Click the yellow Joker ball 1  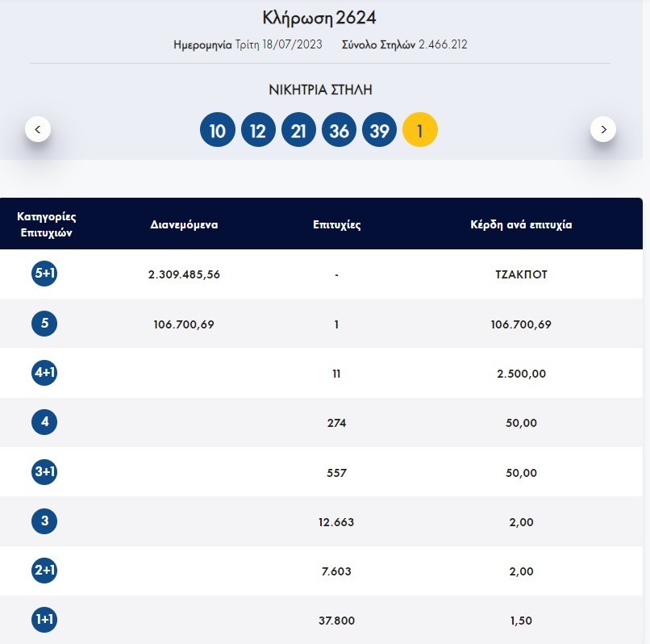tap(419, 131)
